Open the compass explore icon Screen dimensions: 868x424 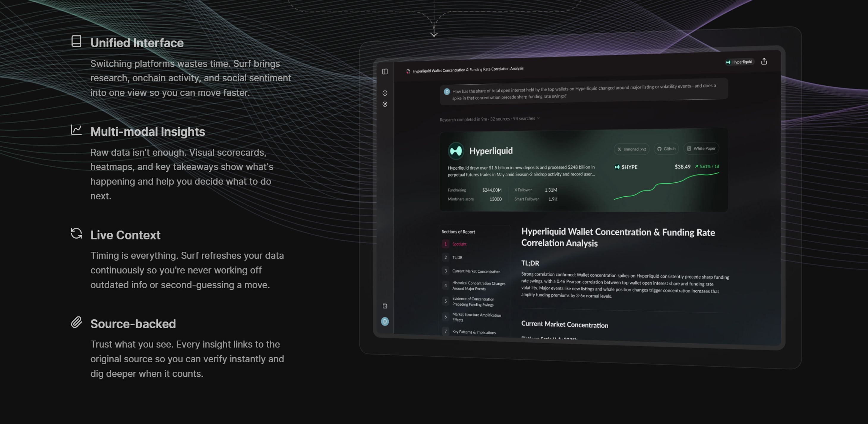tap(385, 104)
